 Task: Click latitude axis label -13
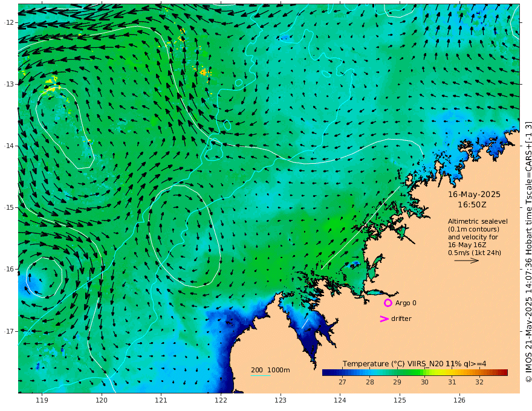click(x=9, y=84)
